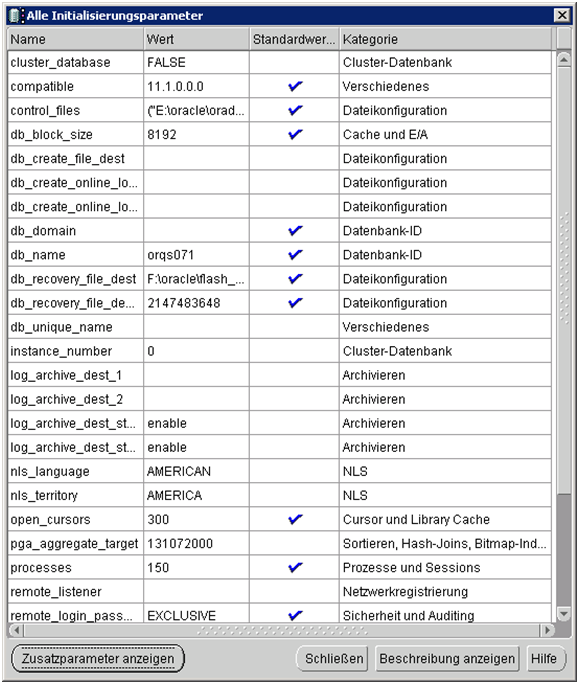Click scroll down arrow on vertical scrollbar
579x684 pixels.
[564, 614]
